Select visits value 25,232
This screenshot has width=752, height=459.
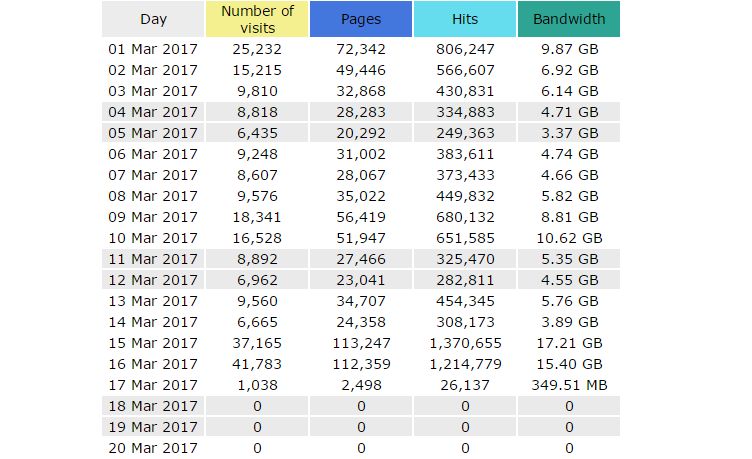tap(257, 49)
